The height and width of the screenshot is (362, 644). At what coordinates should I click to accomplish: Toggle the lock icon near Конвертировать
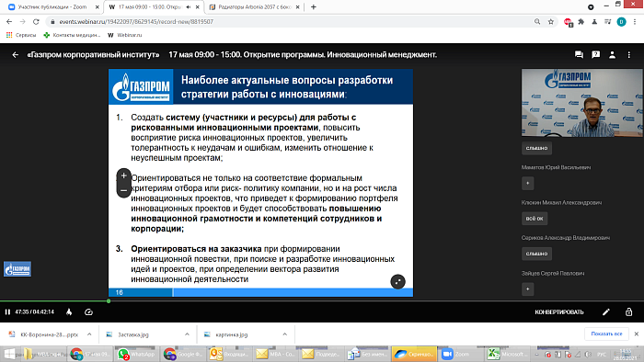628,312
